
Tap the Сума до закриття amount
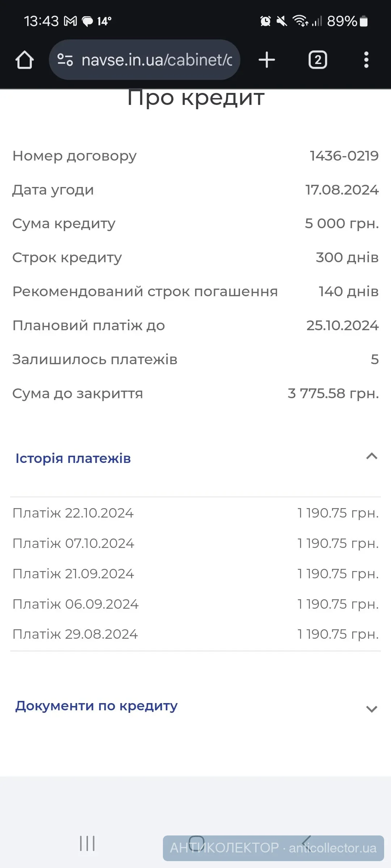(333, 393)
